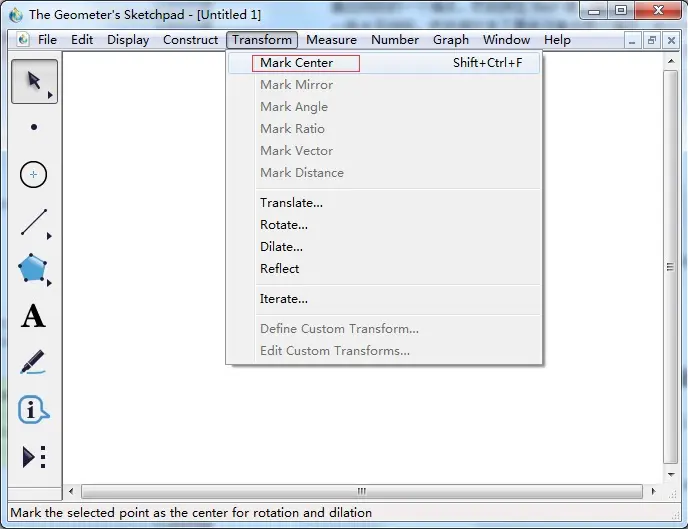Choose Mark Mirror menu item
688x529 pixels.
point(384,85)
